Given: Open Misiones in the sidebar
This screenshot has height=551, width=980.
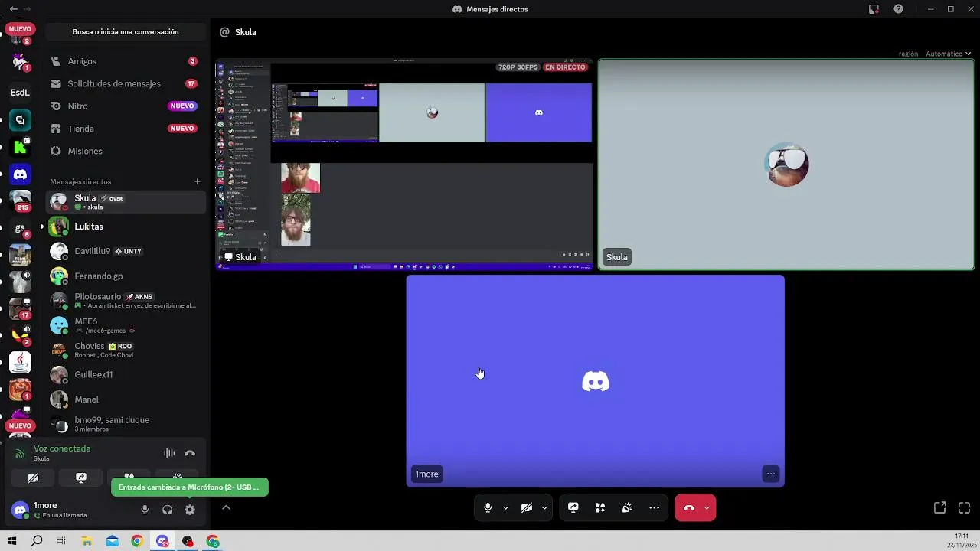Looking at the screenshot, I should point(125,151).
